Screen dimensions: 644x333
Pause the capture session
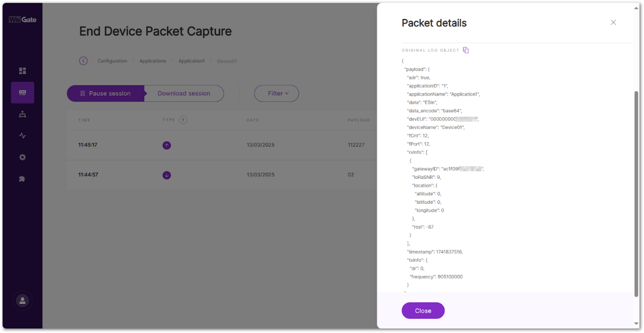(x=105, y=93)
